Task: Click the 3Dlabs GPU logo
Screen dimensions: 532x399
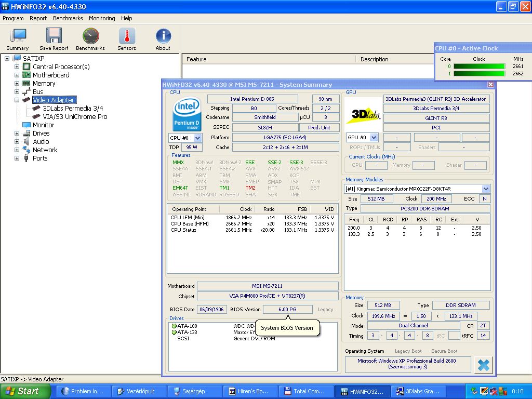Action: tap(363, 114)
